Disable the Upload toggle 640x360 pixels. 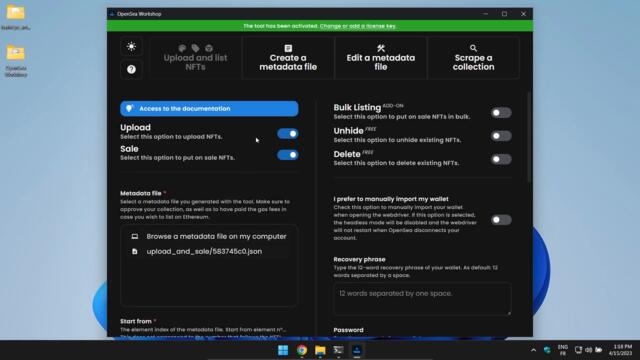pos(288,133)
